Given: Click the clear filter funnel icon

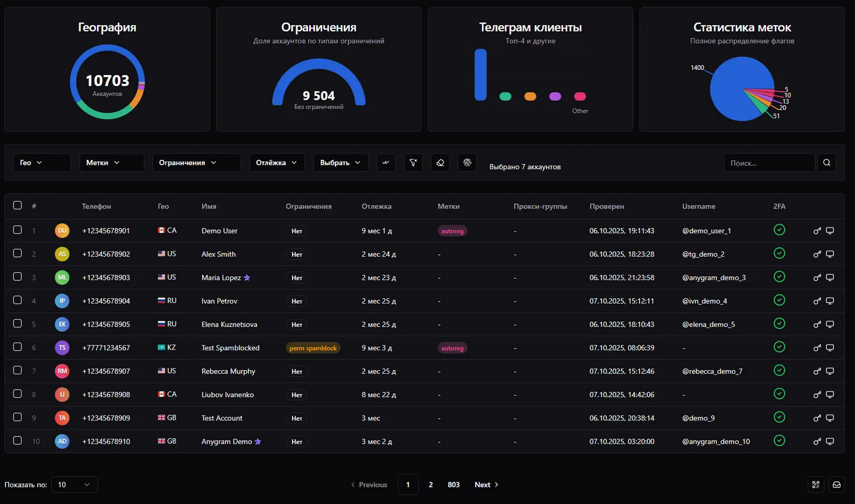Looking at the screenshot, I should [413, 163].
